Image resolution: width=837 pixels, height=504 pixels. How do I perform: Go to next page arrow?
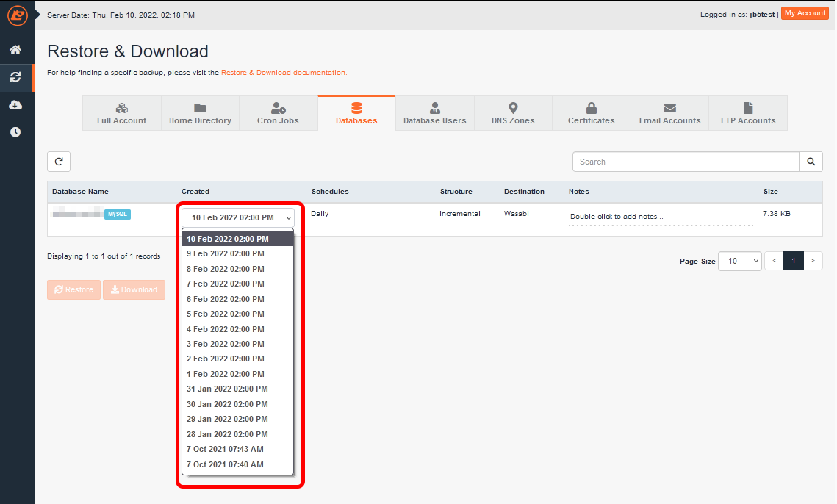(x=813, y=261)
